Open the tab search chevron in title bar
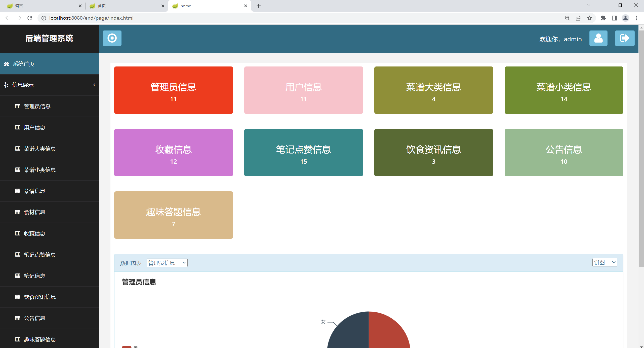The width and height of the screenshot is (644, 348). [588, 5]
